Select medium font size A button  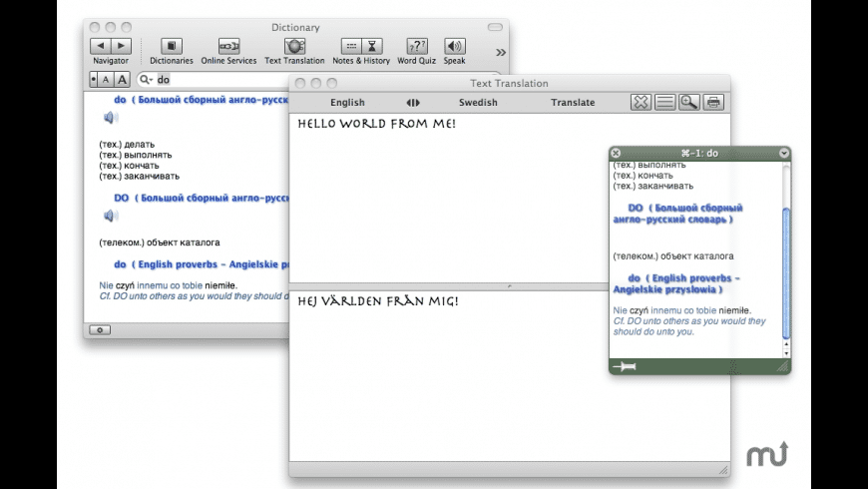(106, 80)
